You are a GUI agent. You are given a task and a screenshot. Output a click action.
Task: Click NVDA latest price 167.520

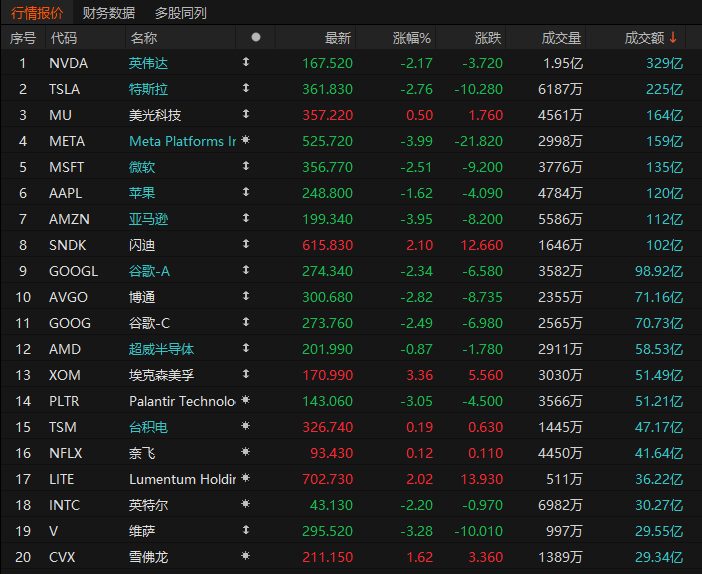point(327,63)
